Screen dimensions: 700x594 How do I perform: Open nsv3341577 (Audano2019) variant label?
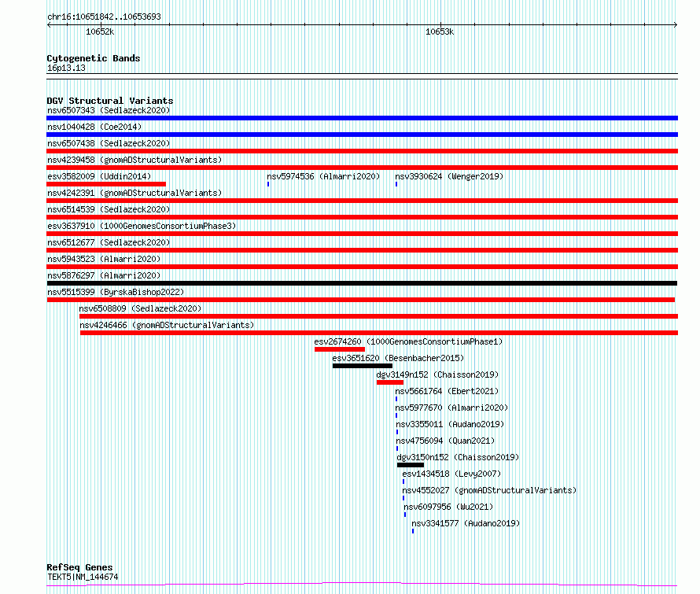pos(466,523)
